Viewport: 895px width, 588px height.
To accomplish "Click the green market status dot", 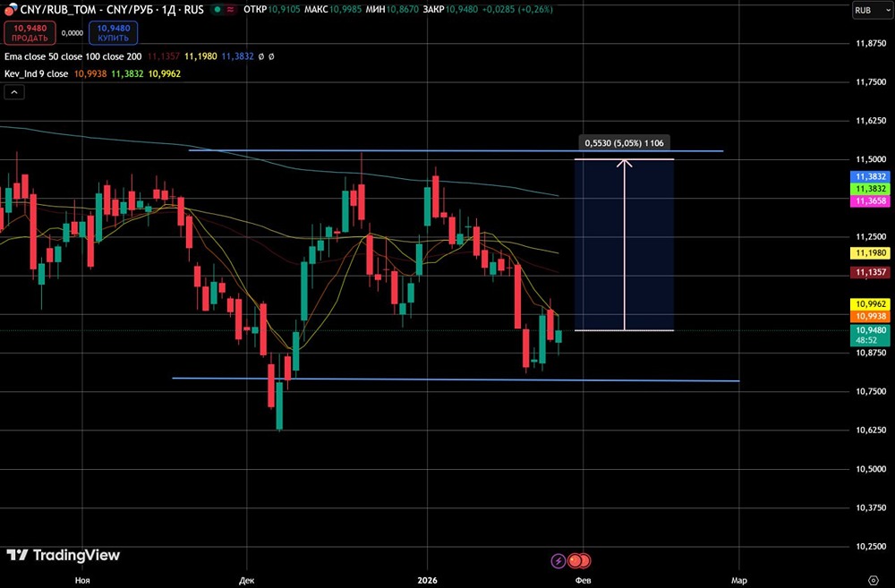I will coord(217,10).
